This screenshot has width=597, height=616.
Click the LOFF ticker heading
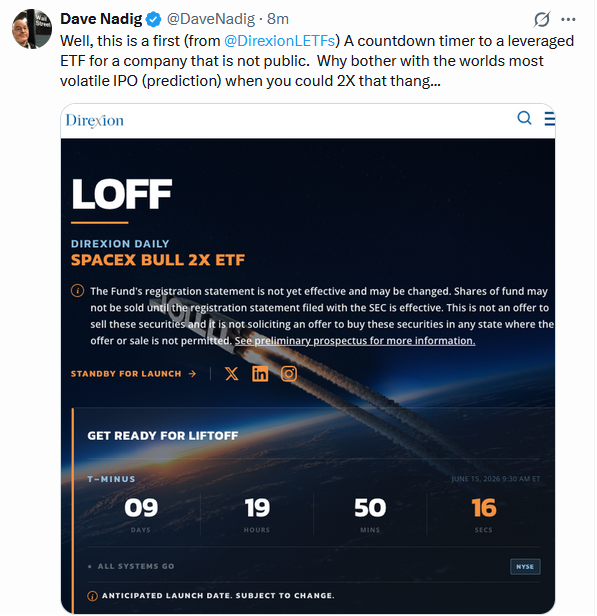coord(122,194)
